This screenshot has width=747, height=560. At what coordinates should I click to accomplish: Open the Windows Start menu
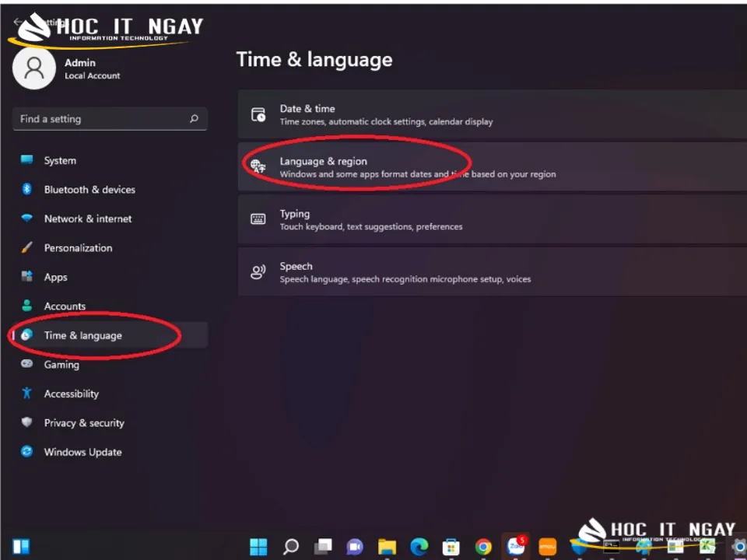pyautogui.click(x=258, y=547)
